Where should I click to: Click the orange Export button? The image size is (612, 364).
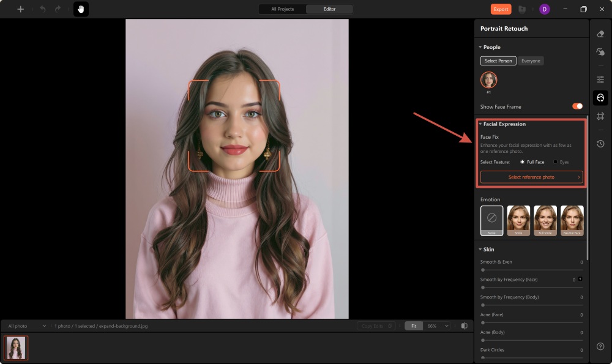(501, 9)
